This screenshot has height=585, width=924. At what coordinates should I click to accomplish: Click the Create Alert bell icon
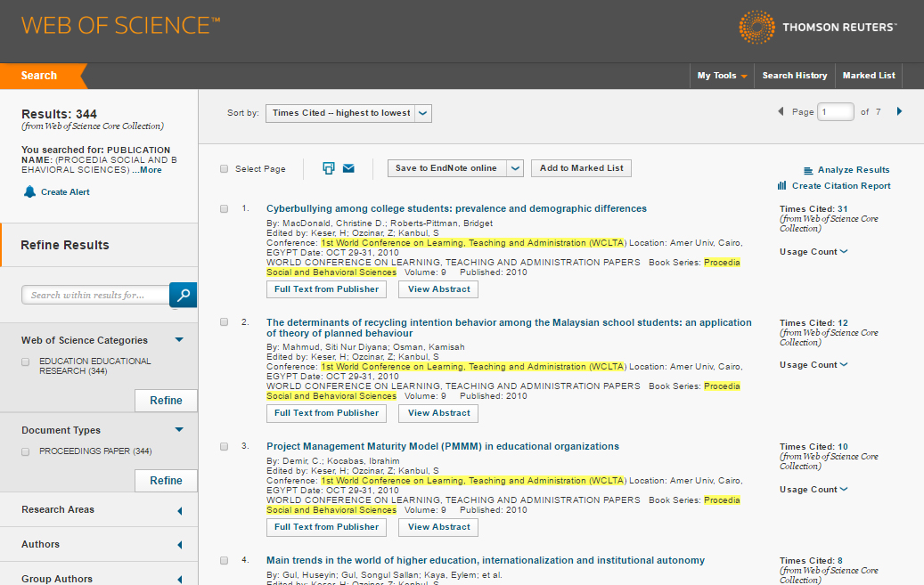click(29, 191)
